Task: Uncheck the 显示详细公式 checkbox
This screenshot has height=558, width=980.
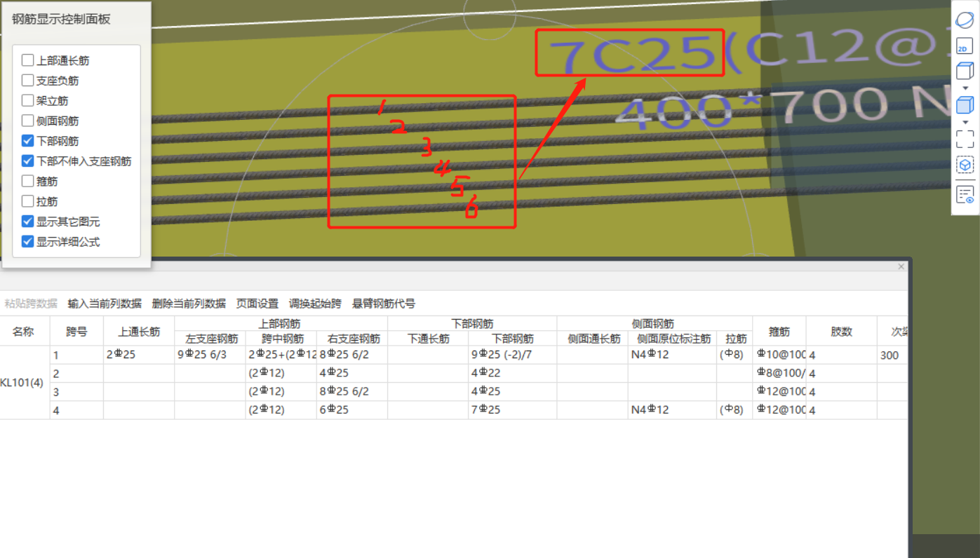Action: [28, 242]
